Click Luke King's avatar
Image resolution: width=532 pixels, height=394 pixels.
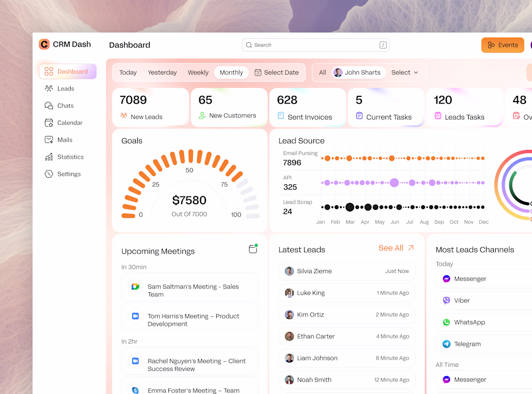coord(289,293)
